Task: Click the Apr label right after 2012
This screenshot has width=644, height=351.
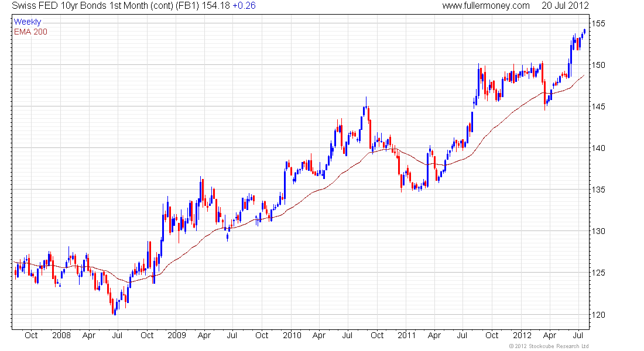Action: coord(550,335)
